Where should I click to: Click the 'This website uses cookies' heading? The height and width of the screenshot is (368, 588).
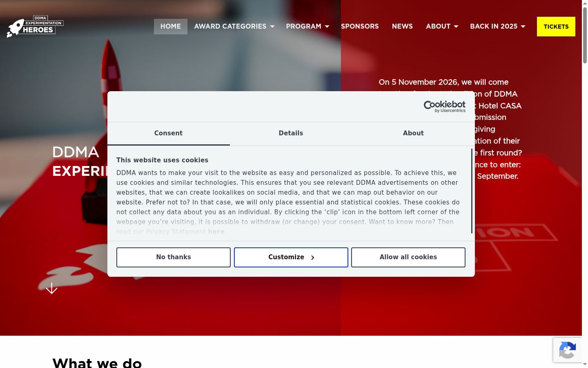coord(162,160)
